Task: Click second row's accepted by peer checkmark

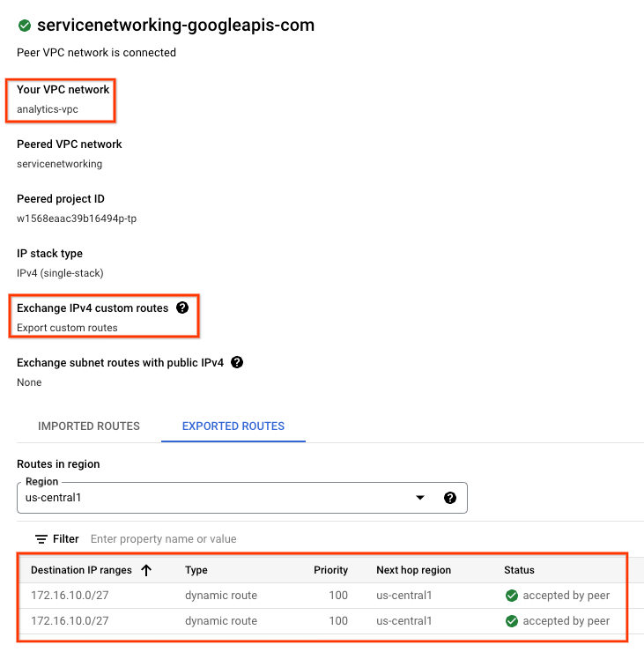Action: pos(512,621)
